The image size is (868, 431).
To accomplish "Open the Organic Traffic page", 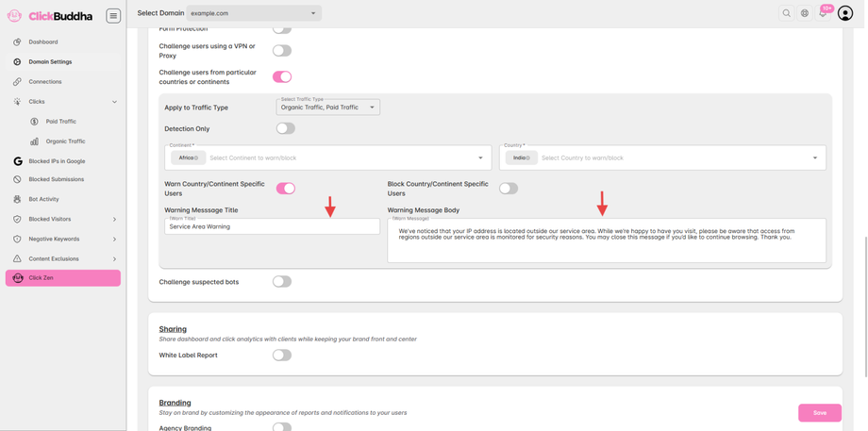I will click(65, 141).
